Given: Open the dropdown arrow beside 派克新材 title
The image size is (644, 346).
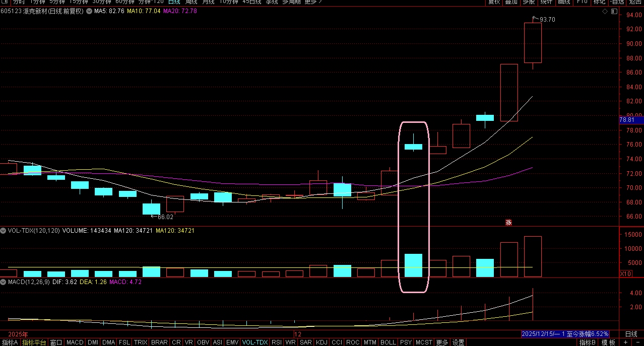Looking at the screenshot, I should click(89, 11).
